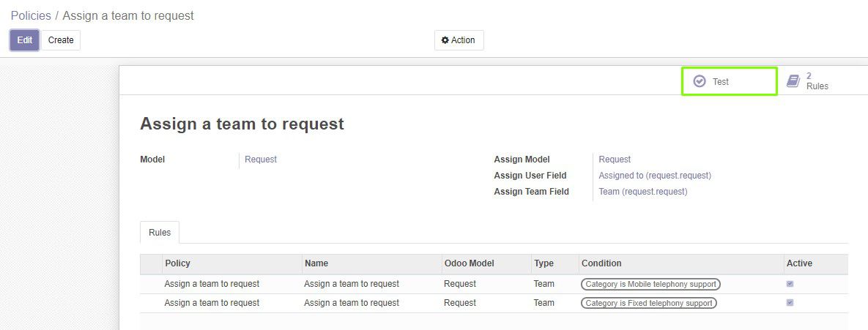The width and height of the screenshot is (868, 330).
Task: Toggle Active checkbox for Mobile telephony rule
Action: 790,284
